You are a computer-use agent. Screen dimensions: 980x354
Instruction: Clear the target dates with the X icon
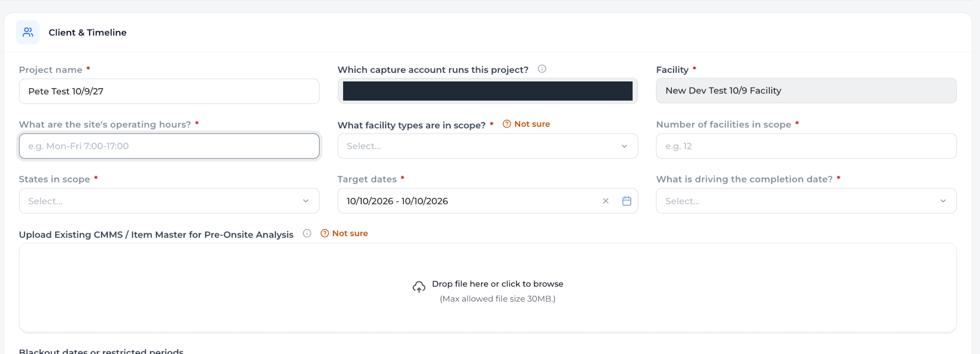[x=606, y=201]
